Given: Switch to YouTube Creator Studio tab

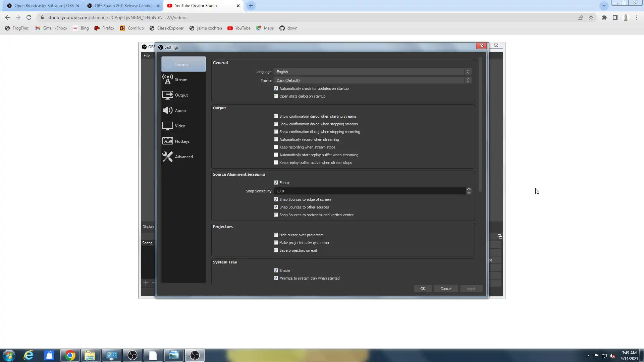Looking at the screenshot, I should [196, 6].
